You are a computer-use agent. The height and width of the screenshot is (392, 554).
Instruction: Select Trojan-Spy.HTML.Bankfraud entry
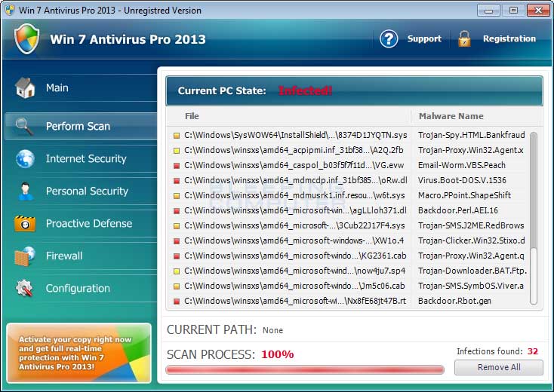pyautogui.click(x=471, y=135)
